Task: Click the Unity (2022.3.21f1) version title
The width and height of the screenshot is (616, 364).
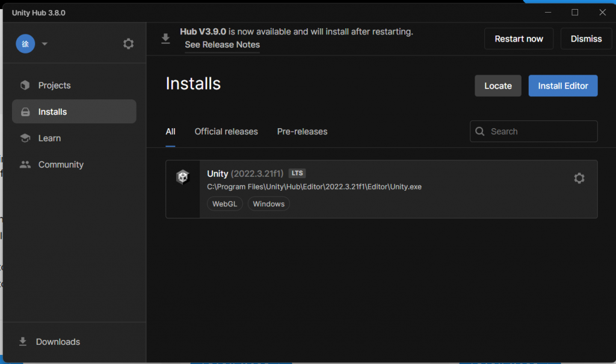Action: click(x=245, y=174)
